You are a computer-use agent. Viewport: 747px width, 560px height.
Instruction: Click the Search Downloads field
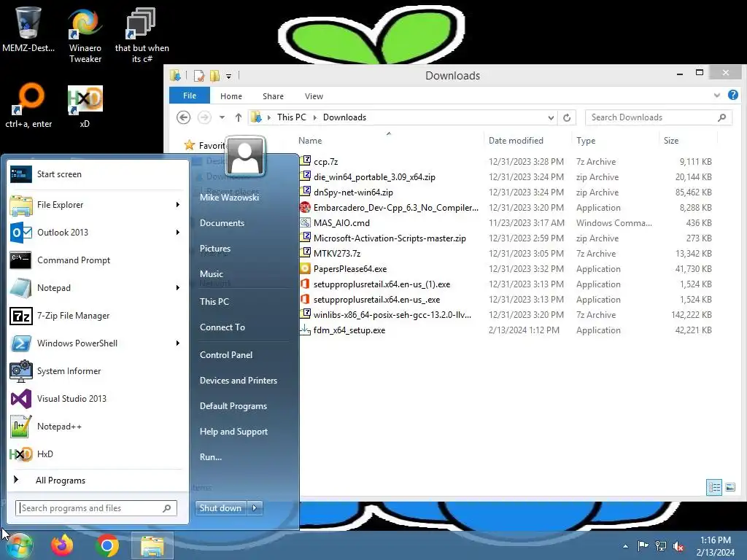pyautogui.click(x=659, y=117)
